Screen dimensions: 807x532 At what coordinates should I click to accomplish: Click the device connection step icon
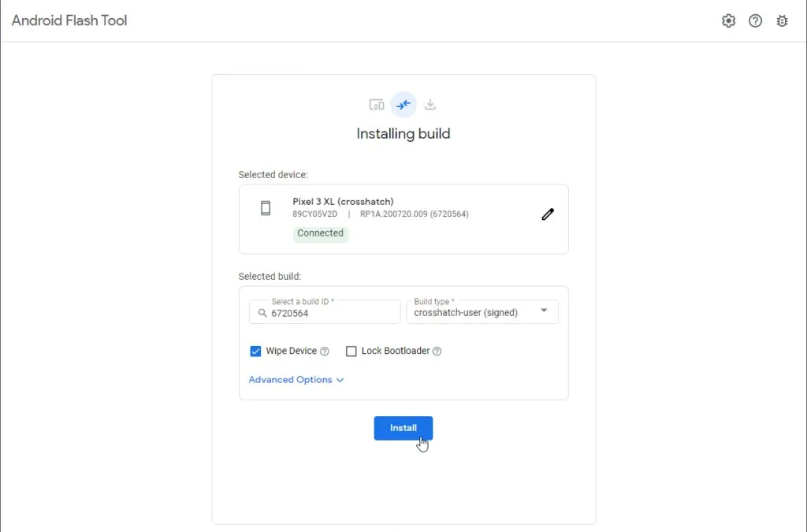pyautogui.click(x=376, y=103)
